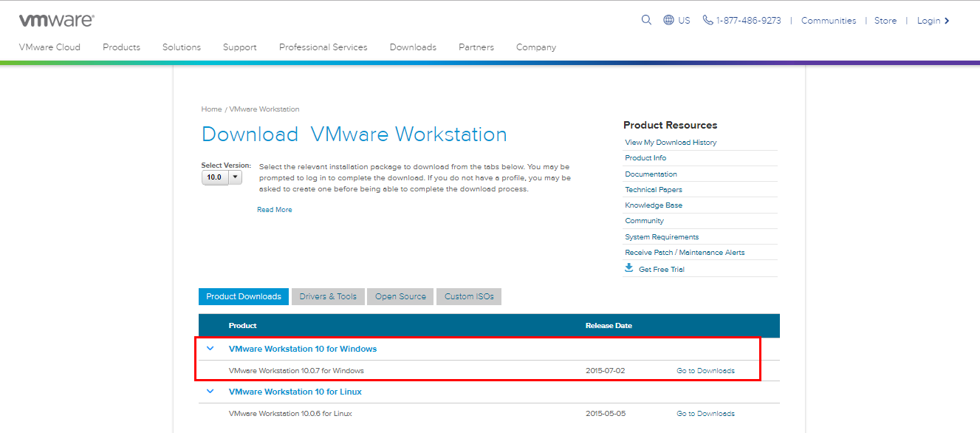Open the Documentation link
Viewport: 980px width, 433px height.
[x=651, y=174]
